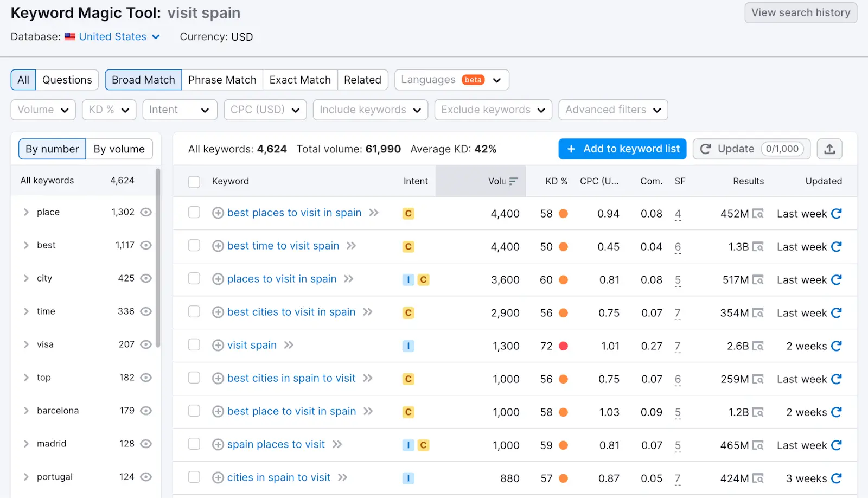Viewport: 868px width, 498px height.
Task: Click the refresh icon on the Update button
Action: click(705, 149)
